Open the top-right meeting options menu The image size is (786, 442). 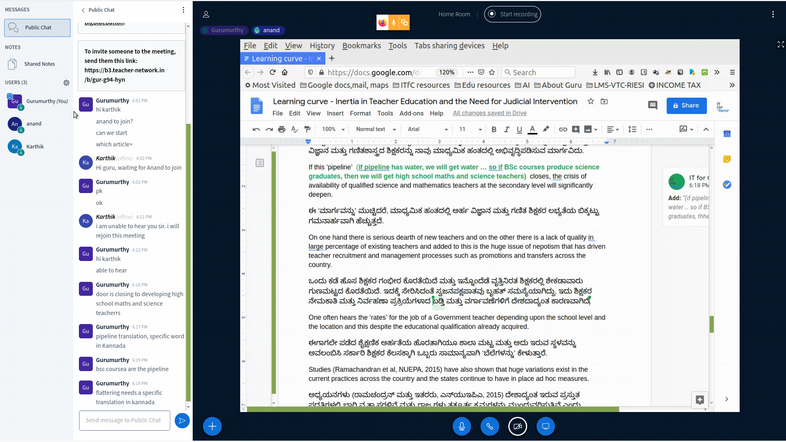(x=773, y=14)
